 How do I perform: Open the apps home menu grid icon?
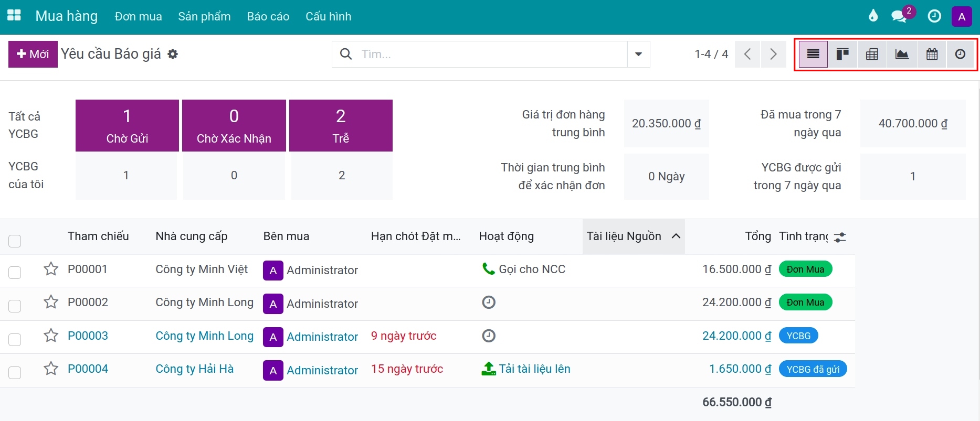coord(14,16)
